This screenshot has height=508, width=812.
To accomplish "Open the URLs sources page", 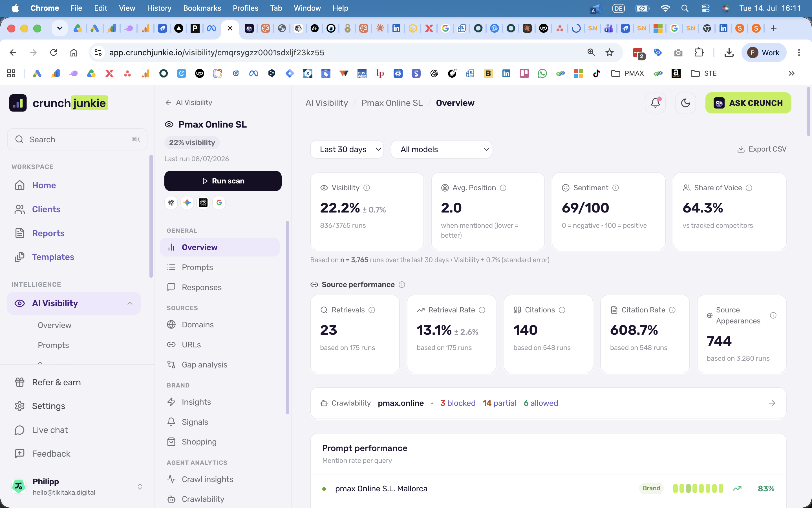I will click(220, 345).
